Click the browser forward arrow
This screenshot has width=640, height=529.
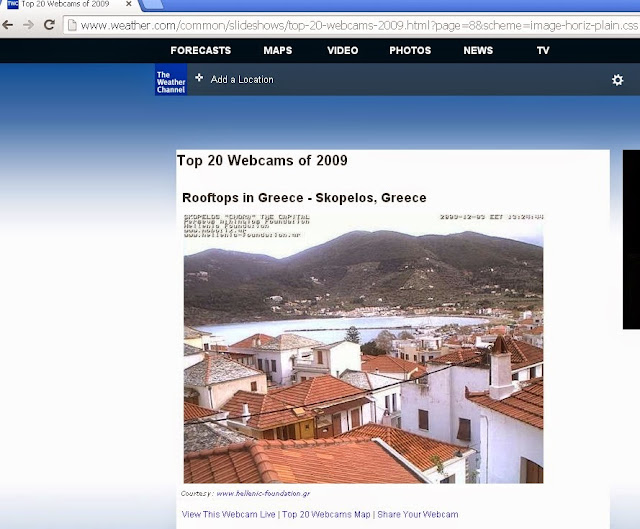point(28,25)
